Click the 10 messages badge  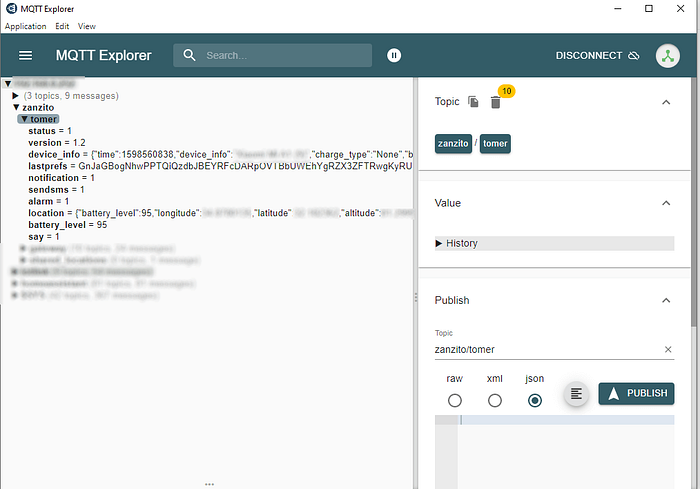[x=506, y=91]
